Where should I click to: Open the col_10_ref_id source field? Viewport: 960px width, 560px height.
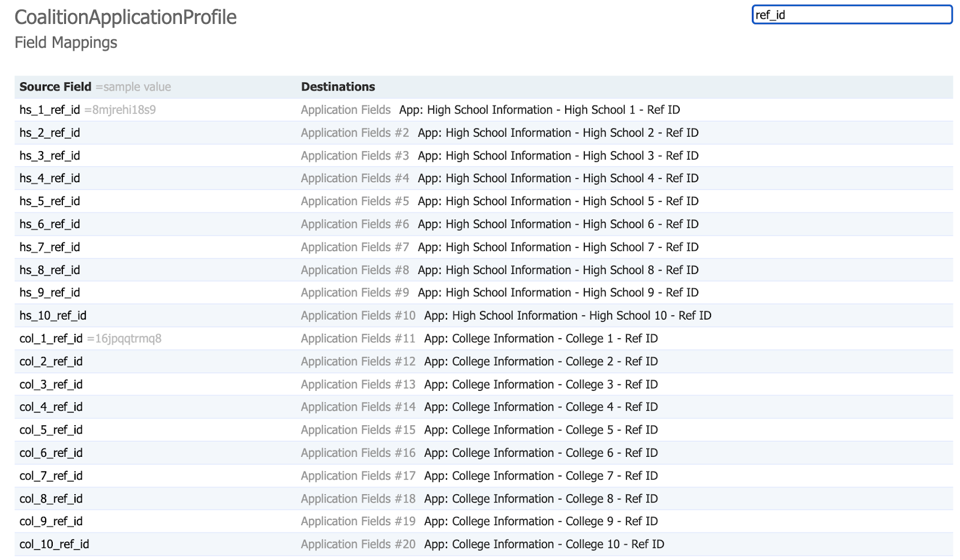coord(54,544)
